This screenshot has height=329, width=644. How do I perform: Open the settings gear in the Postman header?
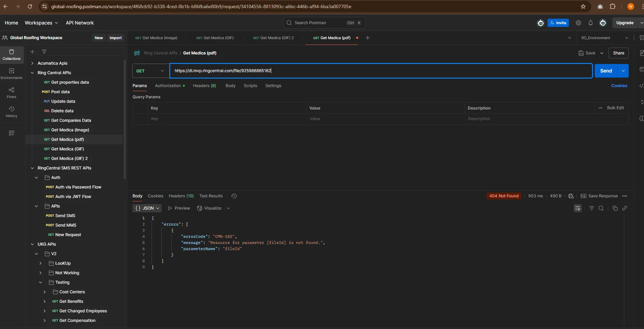578,23
